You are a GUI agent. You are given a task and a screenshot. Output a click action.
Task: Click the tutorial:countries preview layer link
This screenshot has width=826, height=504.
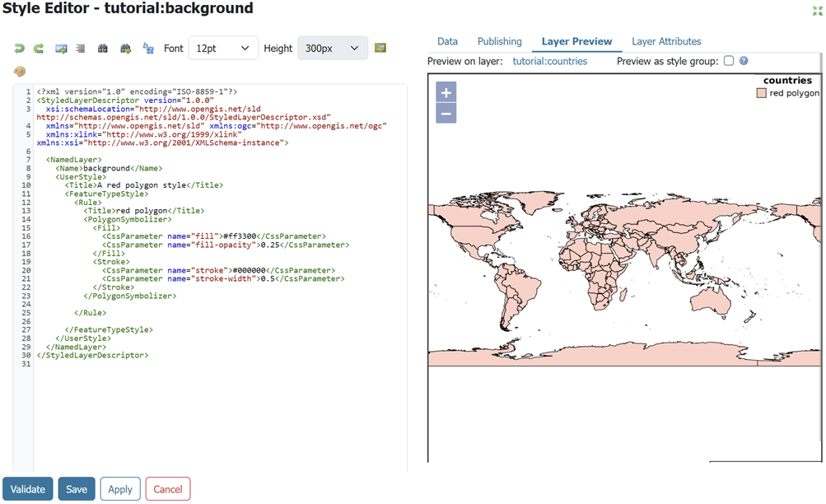click(x=549, y=61)
